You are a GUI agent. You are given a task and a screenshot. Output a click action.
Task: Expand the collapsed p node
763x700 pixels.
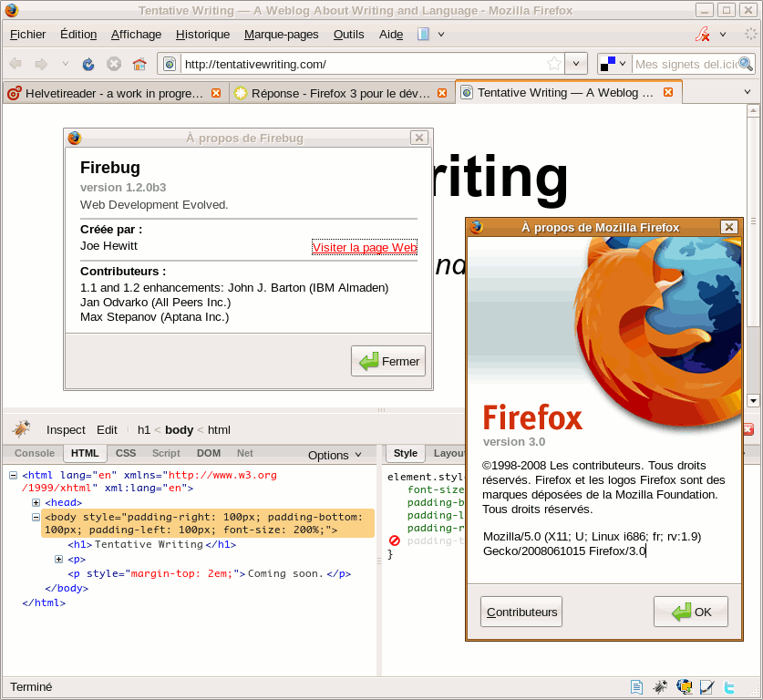[x=59, y=560]
